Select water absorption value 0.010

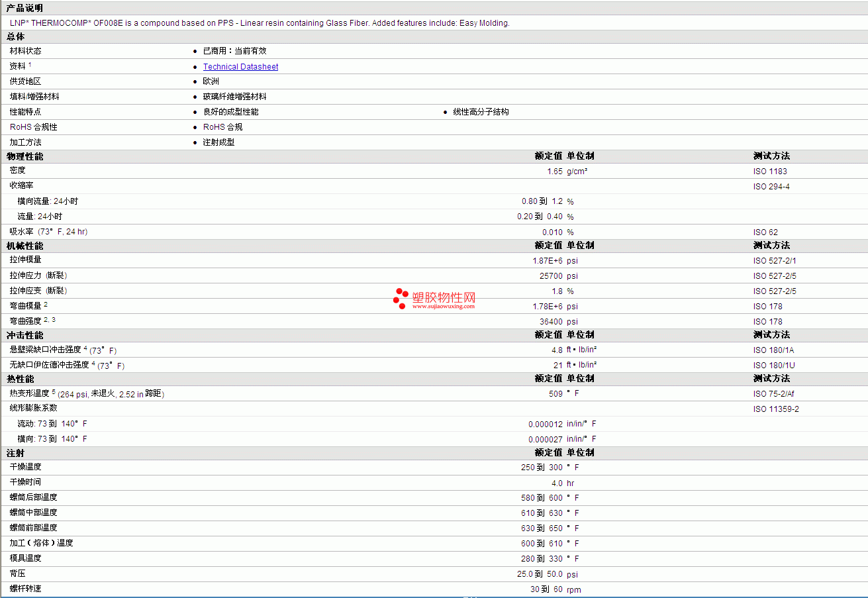(x=552, y=232)
